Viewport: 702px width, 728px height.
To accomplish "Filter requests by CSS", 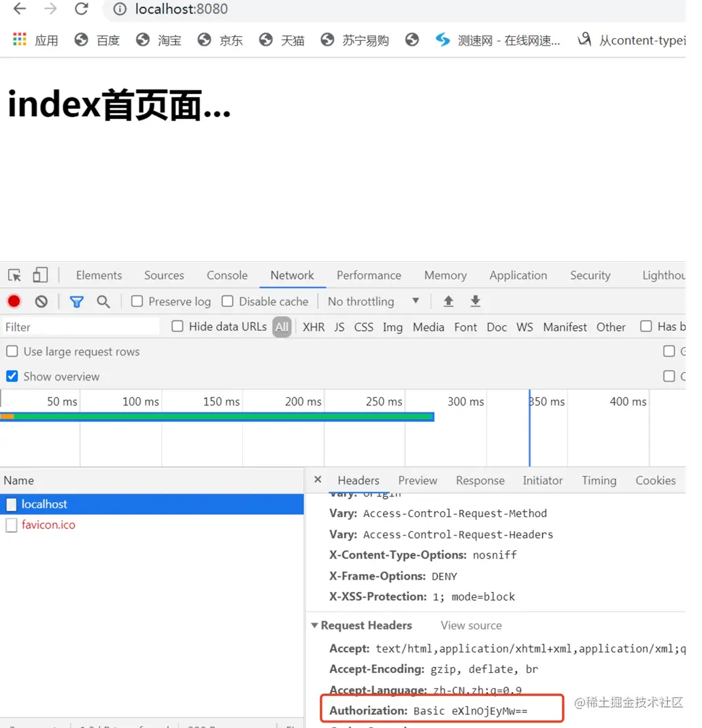I will pos(363,327).
